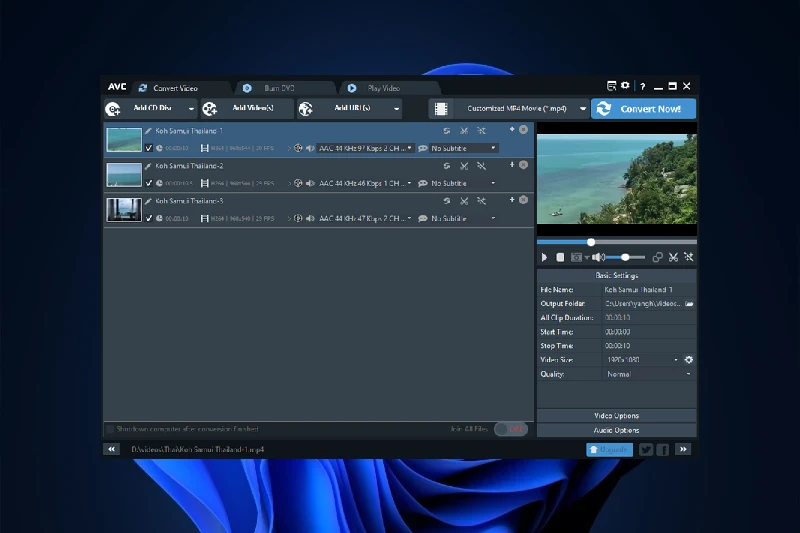Switch to the Play Video tab
Viewport: 800px width, 533px height.
click(x=384, y=88)
